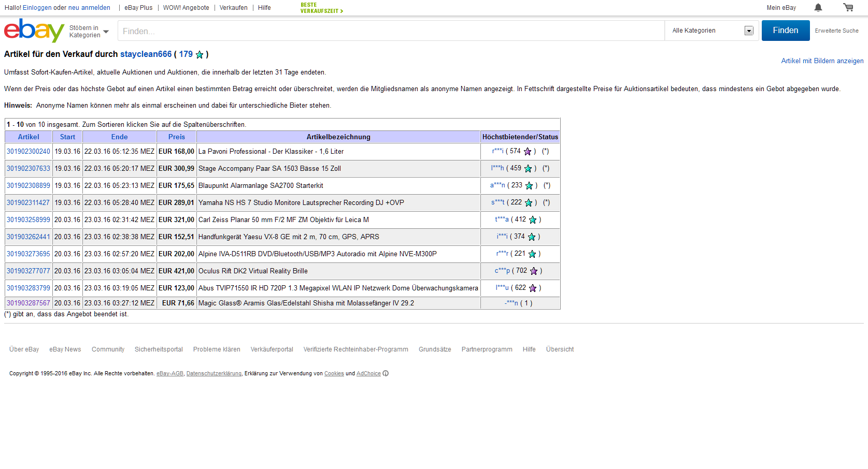Click the Beste Verkaufszeit promo link
The width and height of the screenshot is (868, 469).
[321, 8]
